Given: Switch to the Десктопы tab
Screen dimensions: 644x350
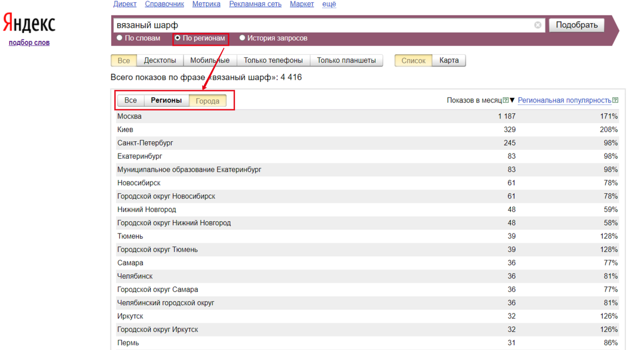Looking at the screenshot, I should tap(160, 61).
